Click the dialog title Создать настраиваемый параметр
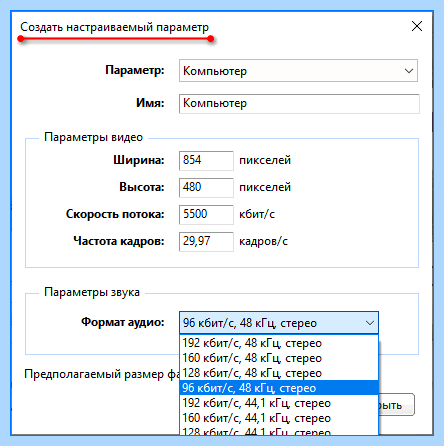444x446 pixels. (114, 27)
